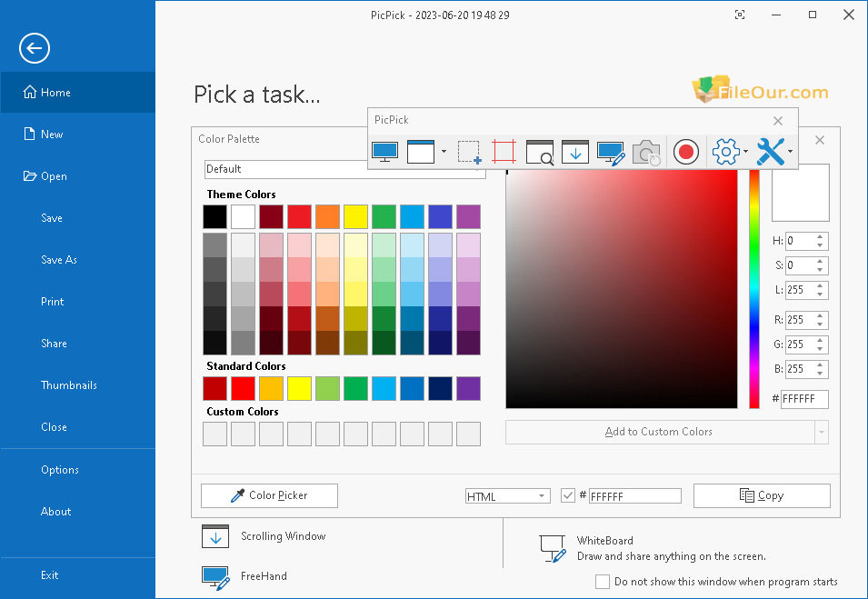
Task: Select window control magnifier capture icon
Action: [x=540, y=152]
